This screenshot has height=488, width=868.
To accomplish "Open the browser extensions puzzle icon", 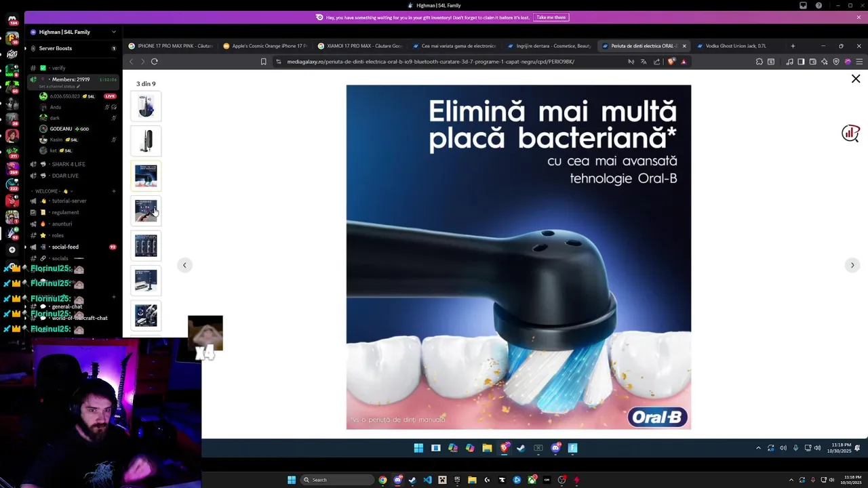I will pyautogui.click(x=759, y=62).
